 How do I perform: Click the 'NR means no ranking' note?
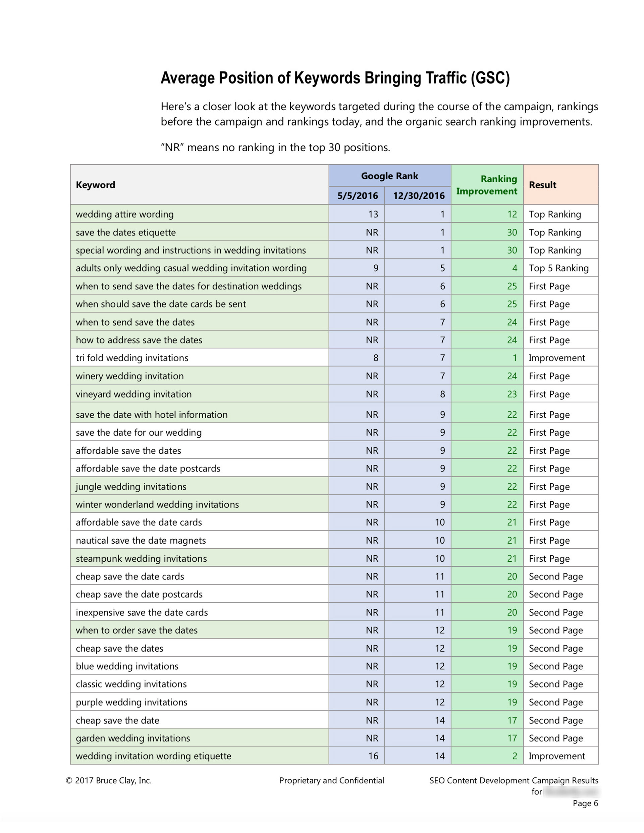click(275, 147)
